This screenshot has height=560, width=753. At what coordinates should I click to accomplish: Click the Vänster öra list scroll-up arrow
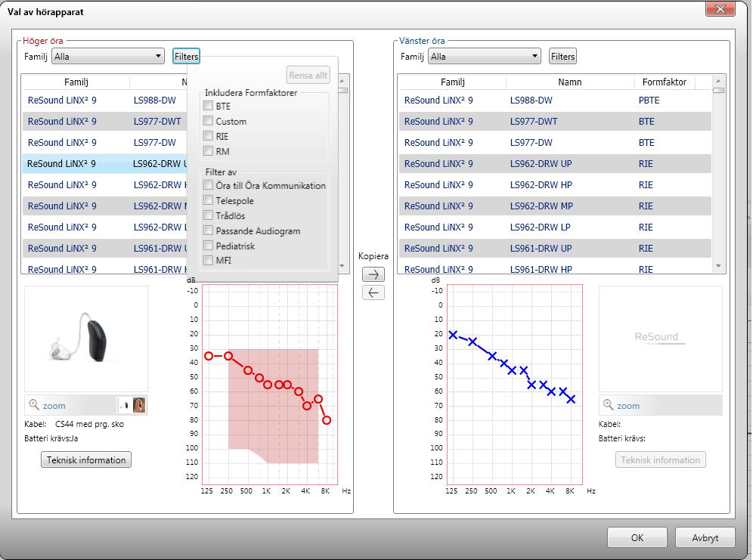[718, 81]
